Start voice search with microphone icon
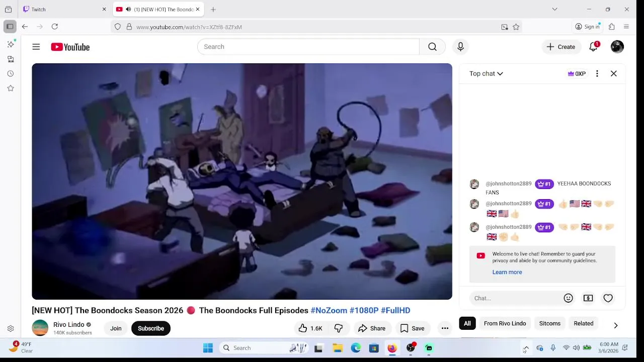Image resolution: width=644 pixels, height=362 pixels. 460,47
